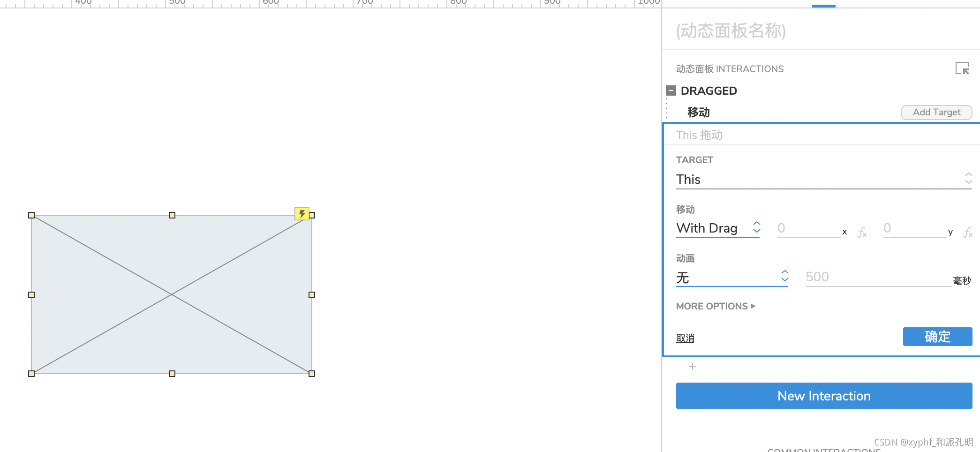
Task: Select the top-middle resize handle of the panel
Action: point(172,215)
